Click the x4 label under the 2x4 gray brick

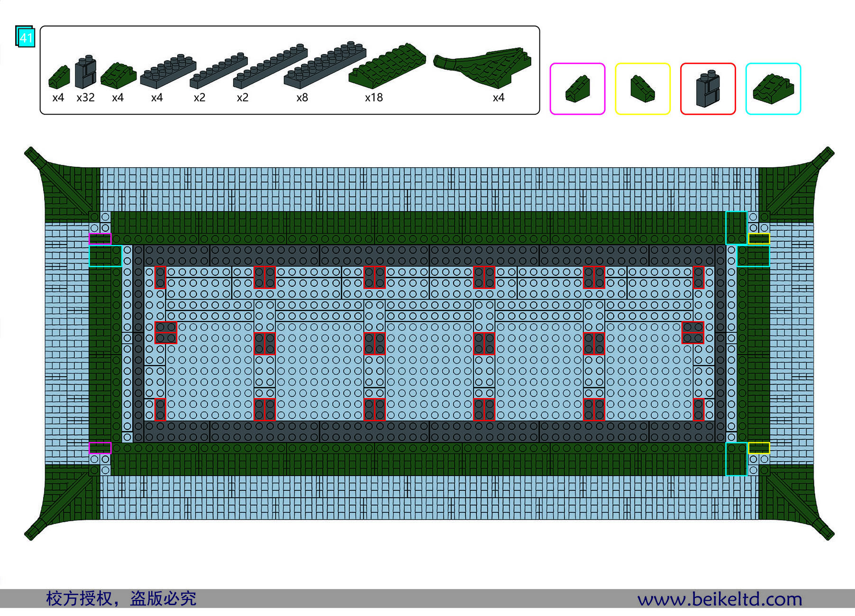point(157,98)
